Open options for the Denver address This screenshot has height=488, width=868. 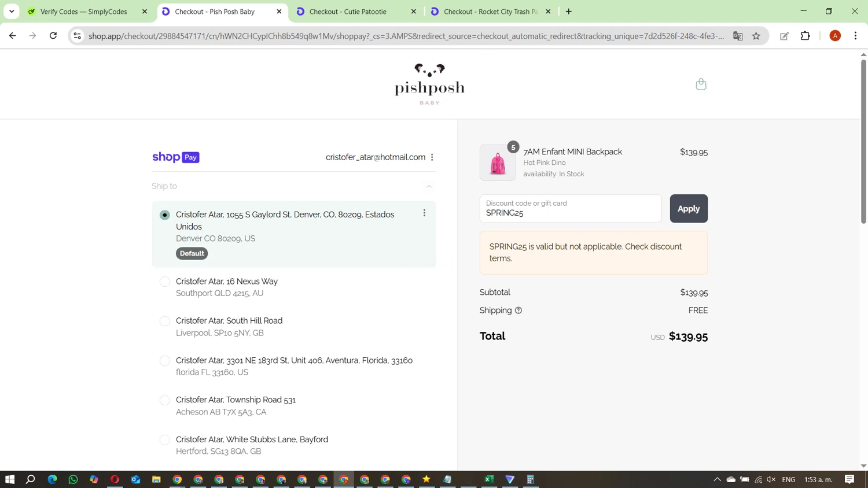tap(424, 213)
